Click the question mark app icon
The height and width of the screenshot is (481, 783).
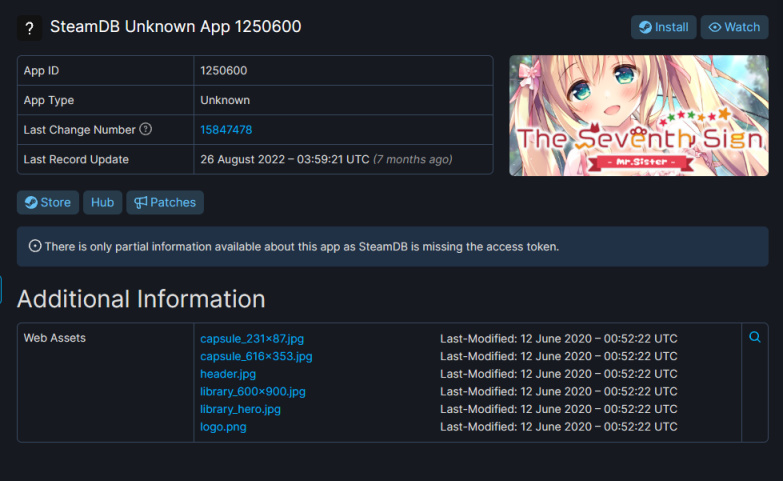29,28
